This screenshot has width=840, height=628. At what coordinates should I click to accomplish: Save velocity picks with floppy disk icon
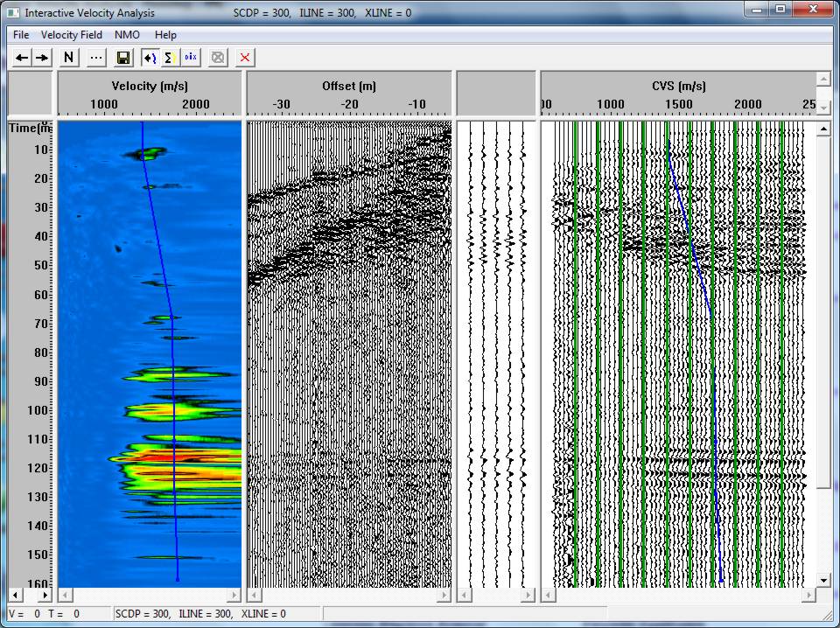click(x=123, y=57)
